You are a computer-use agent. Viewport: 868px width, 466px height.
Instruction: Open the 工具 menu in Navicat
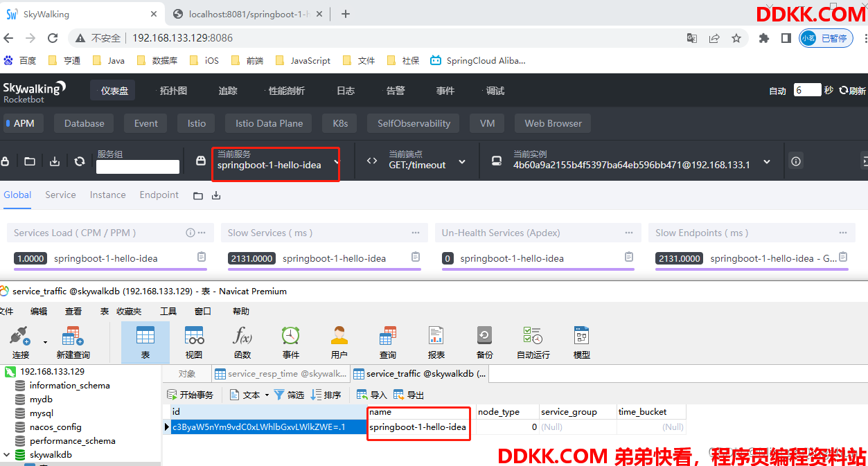pos(168,312)
